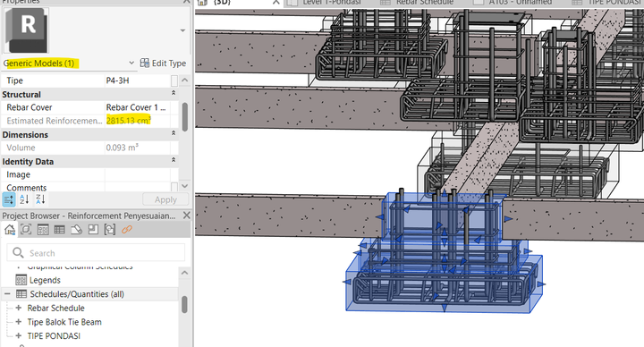Click the Apply button
The height and width of the screenshot is (347, 644).
(165, 199)
